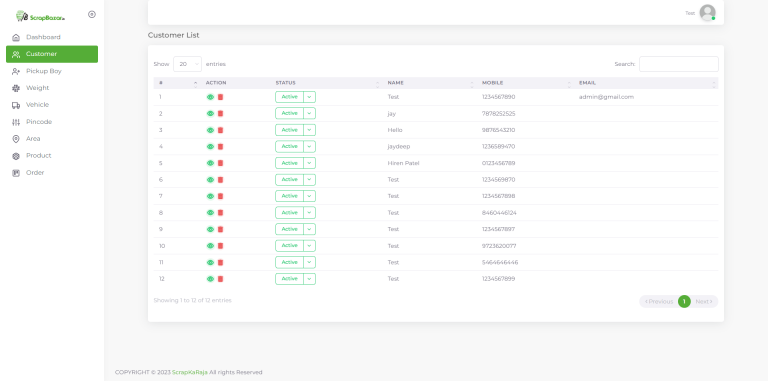Open Dashboard from sidebar
This screenshot has width=768, height=381.
[x=52, y=37]
